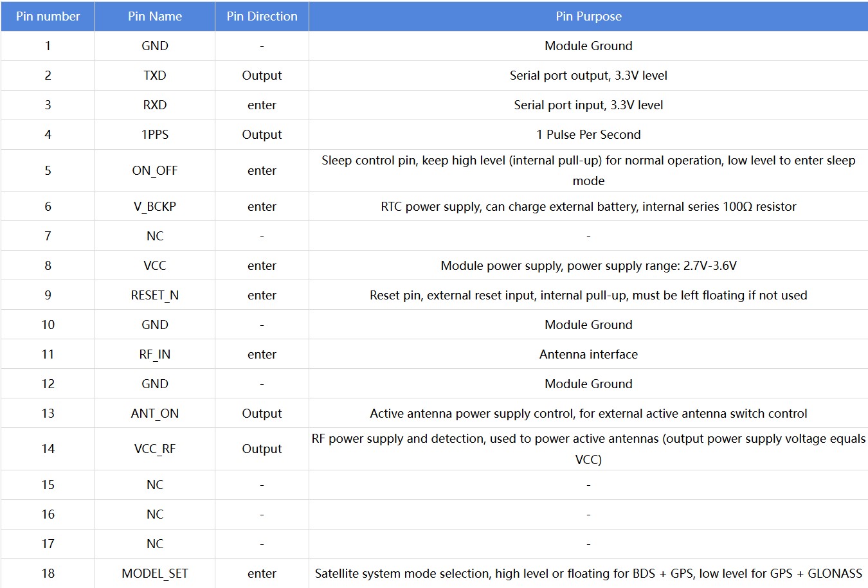Viewport: 868px width, 588px height.
Task: Select the TXD pin name cell
Action: pos(155,75)
